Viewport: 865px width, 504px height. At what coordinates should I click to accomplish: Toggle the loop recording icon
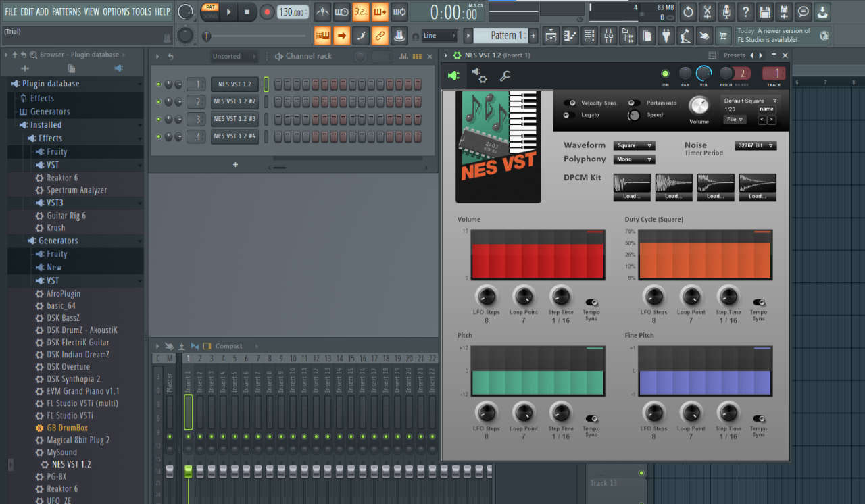pos(399,11)
